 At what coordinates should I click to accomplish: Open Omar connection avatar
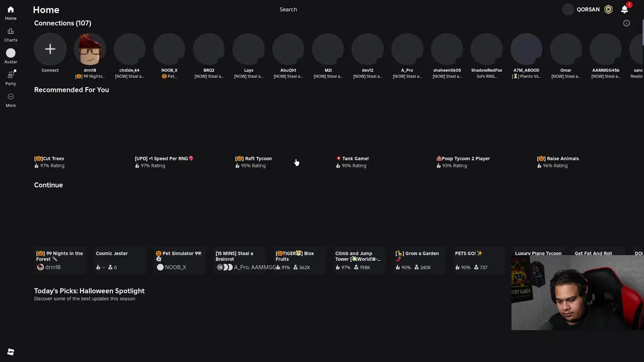[x=566, y=49]
